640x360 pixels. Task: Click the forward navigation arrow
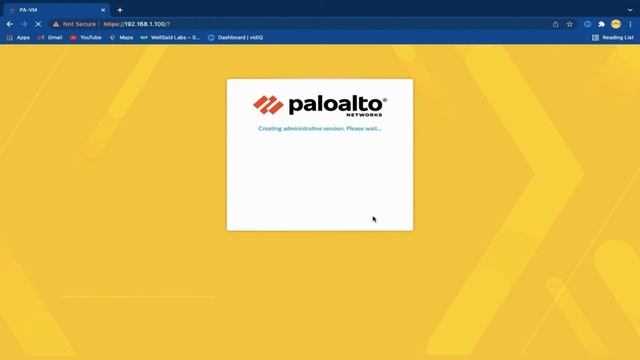pyautogui.click(x=24, y=24)
